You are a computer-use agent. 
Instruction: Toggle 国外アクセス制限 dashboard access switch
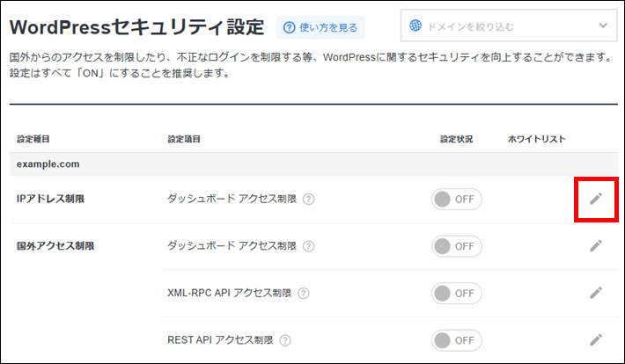coord(456,246)
